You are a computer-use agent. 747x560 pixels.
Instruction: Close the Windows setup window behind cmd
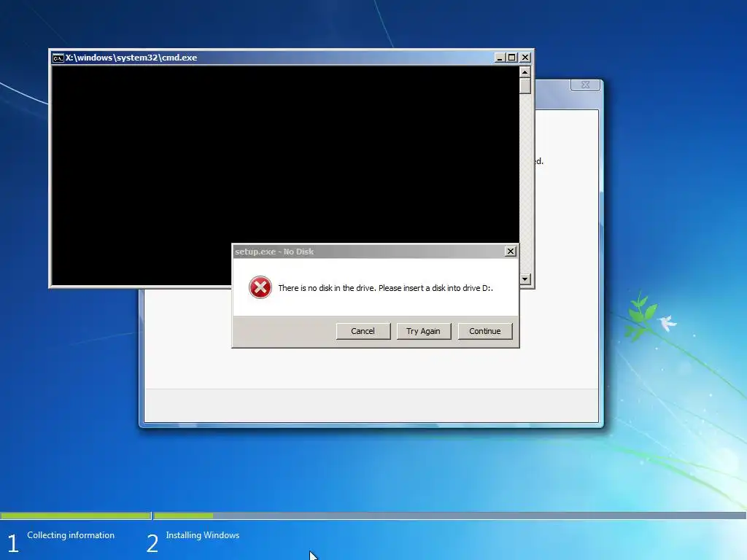[585, 85]
